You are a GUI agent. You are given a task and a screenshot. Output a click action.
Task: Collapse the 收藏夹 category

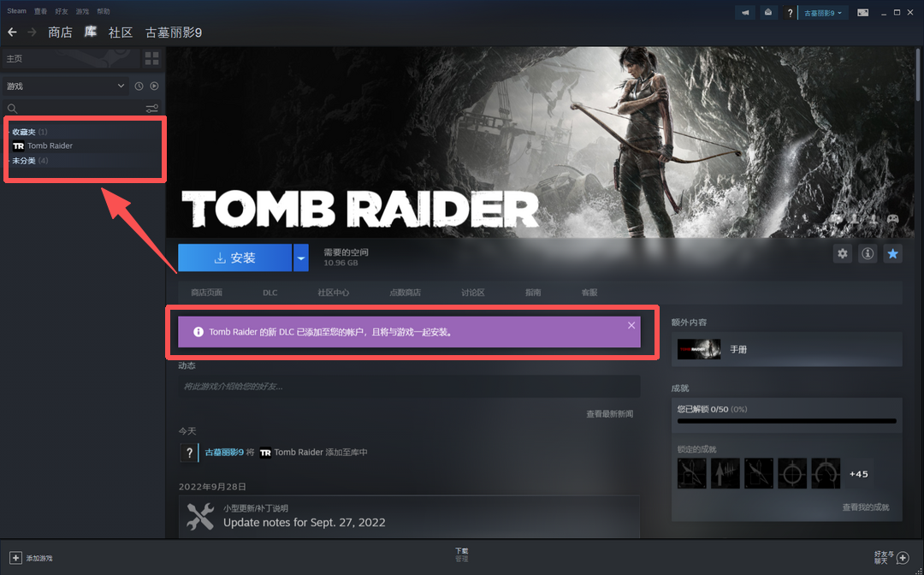[9, 132]
